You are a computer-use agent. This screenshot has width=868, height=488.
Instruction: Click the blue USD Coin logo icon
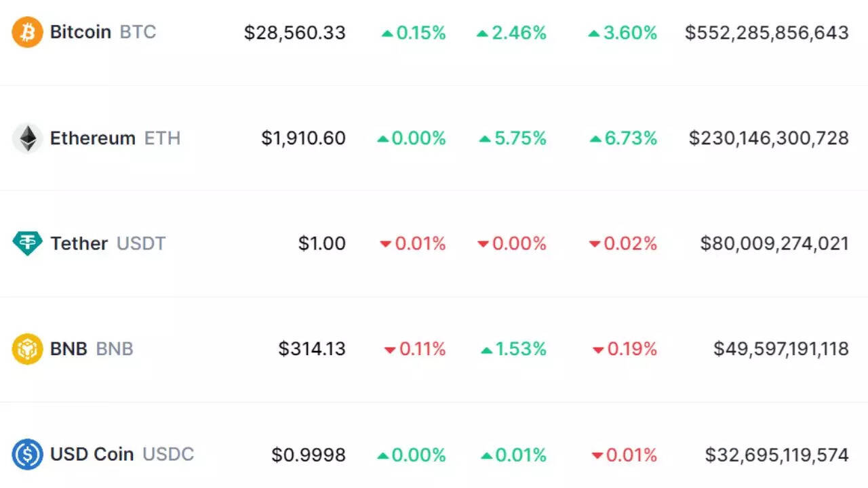pyautogui.click(x=27, y=454)
